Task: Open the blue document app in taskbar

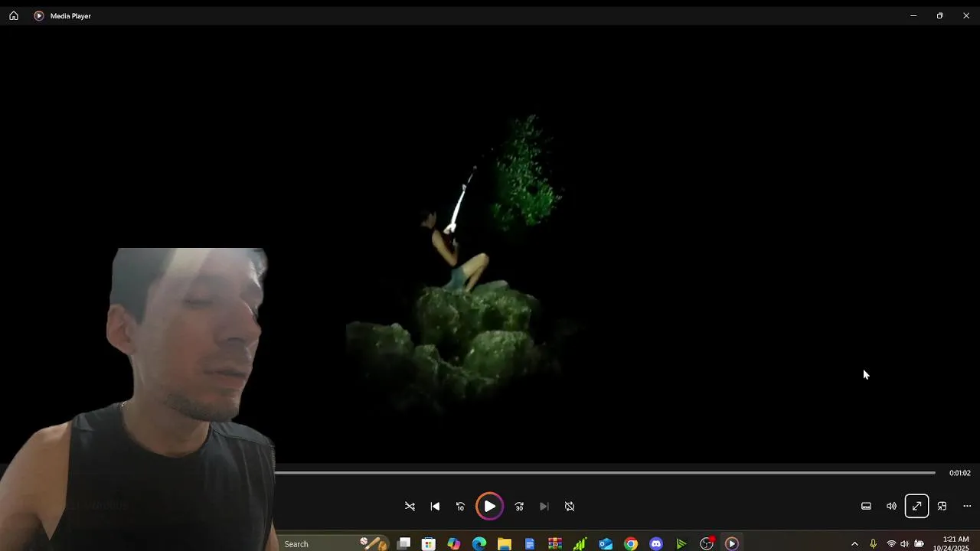Action: (x=530, y=543)
